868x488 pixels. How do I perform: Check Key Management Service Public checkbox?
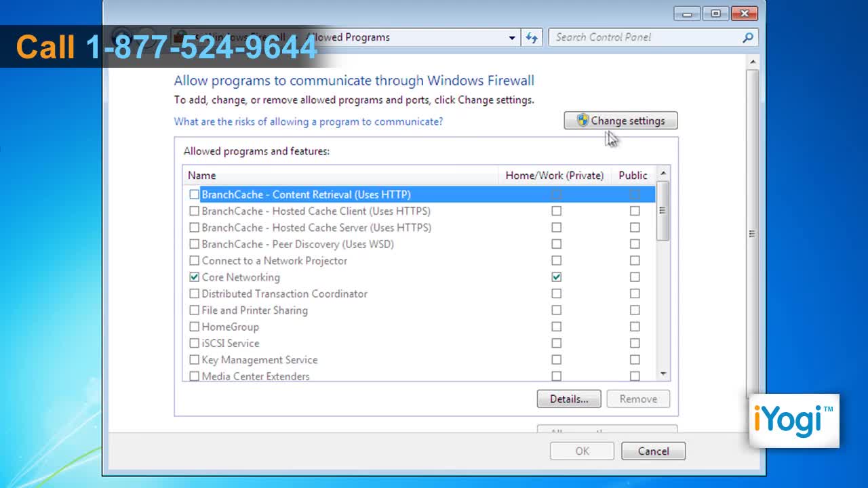(x=635, y=360)
